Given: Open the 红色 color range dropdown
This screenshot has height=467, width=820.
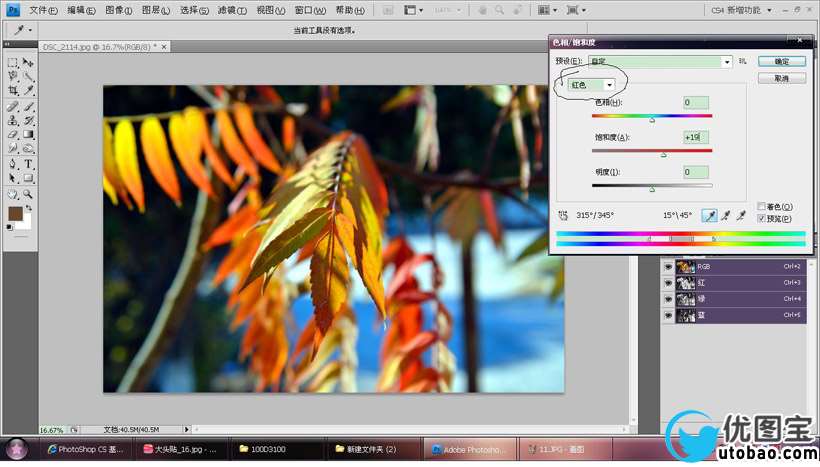Looking at the screenshot, I should pos(591,85).
